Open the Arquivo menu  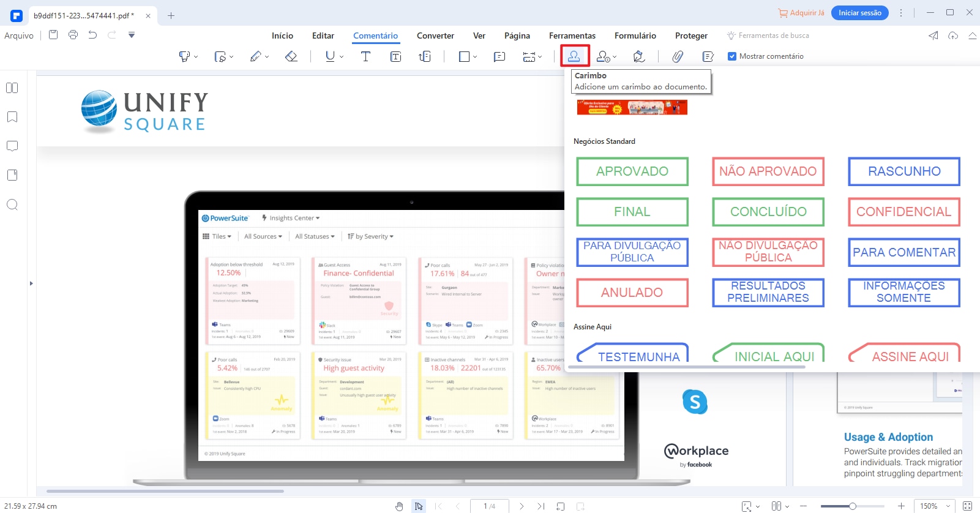[19, 36]
